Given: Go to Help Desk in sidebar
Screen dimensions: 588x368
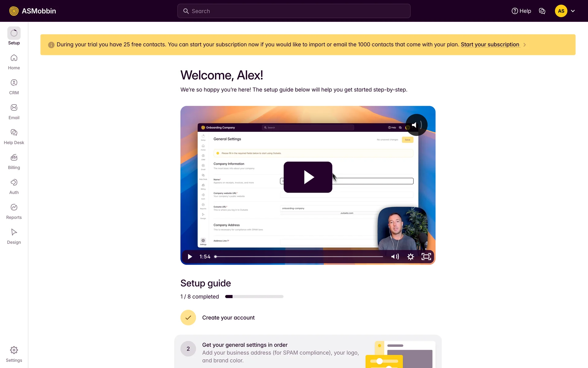Looking at the screenshot, I should point(14,137).
